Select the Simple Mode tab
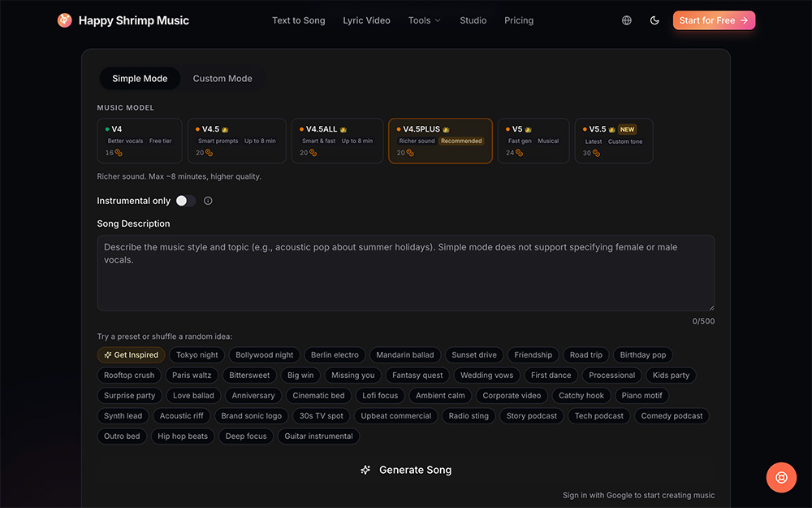 coord(140,78)
